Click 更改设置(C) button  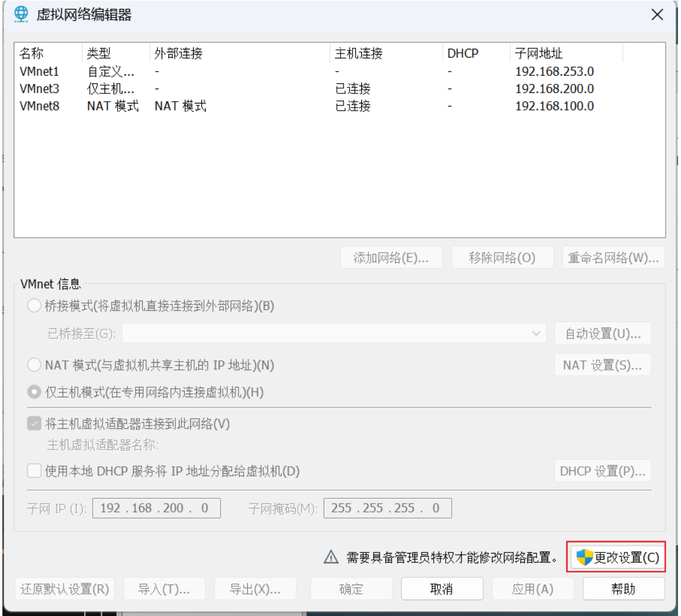617,557
